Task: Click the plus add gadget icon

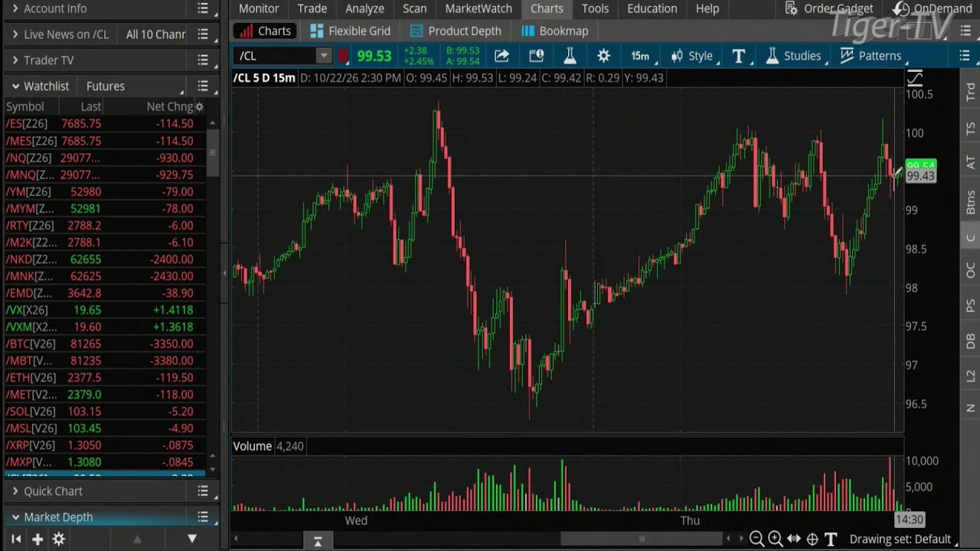Action: tap(37, 539)
